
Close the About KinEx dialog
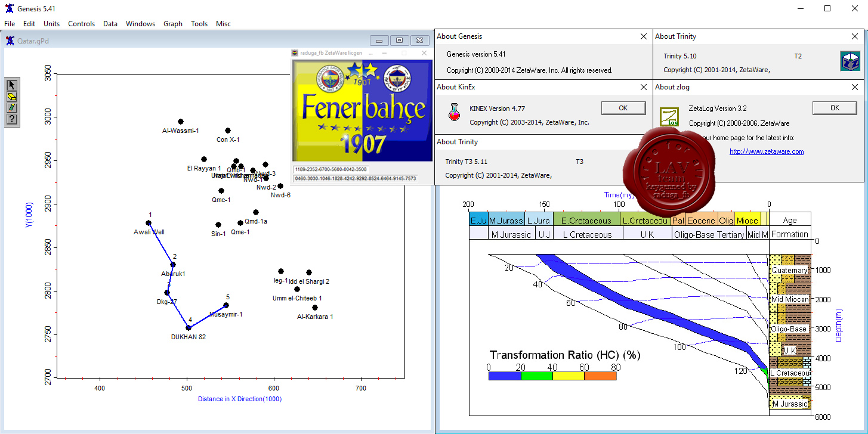(644, 87)
